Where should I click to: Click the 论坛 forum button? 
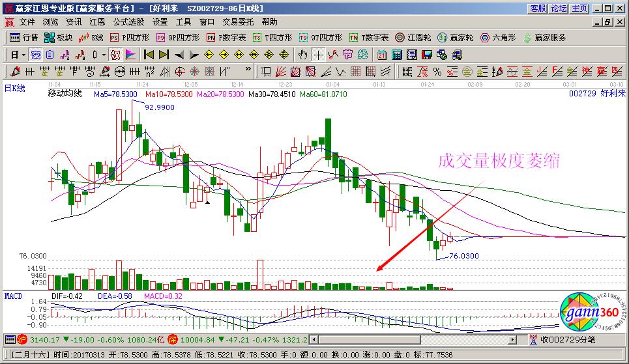[x=559, y=8]
